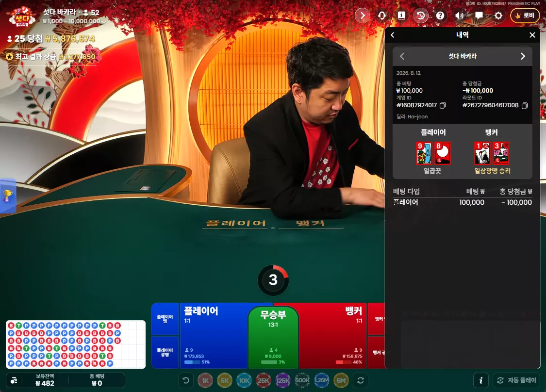Select the 5M chip
This screenshot has width=546, height=392.
[x=341, y=380]
